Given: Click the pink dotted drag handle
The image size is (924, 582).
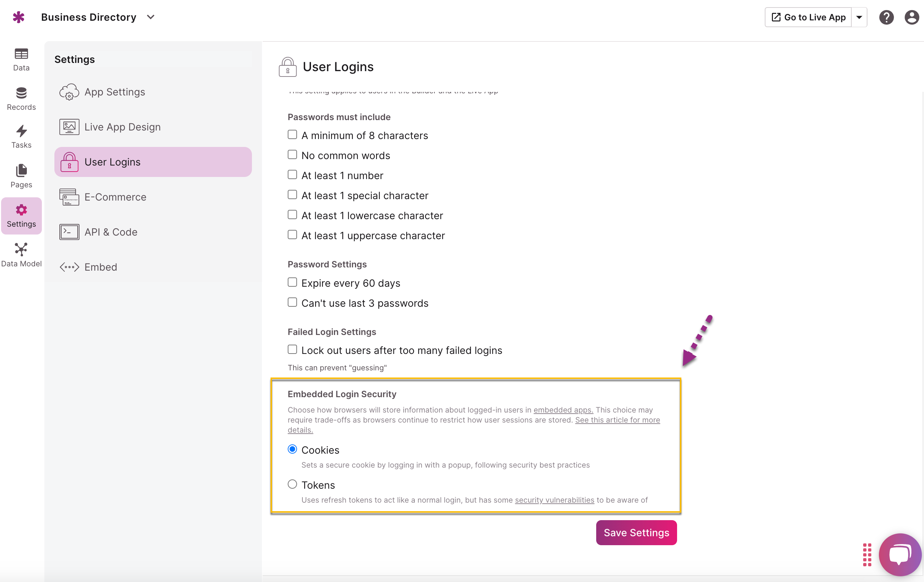Looking at the screenshot, I should (867, 554).
